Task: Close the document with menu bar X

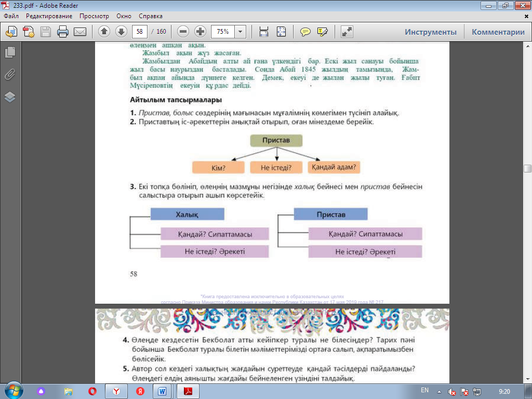Action: [x=527, y=16]
